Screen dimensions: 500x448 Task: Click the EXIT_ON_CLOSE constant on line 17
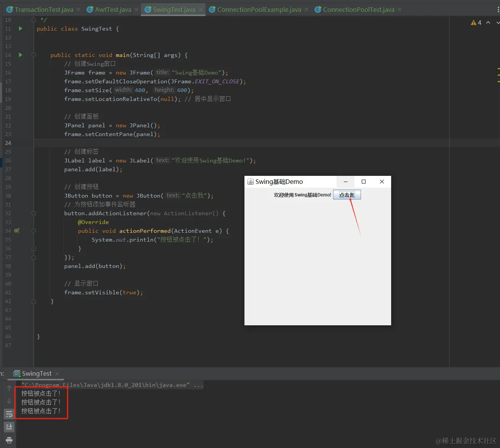tap(217, 81)
